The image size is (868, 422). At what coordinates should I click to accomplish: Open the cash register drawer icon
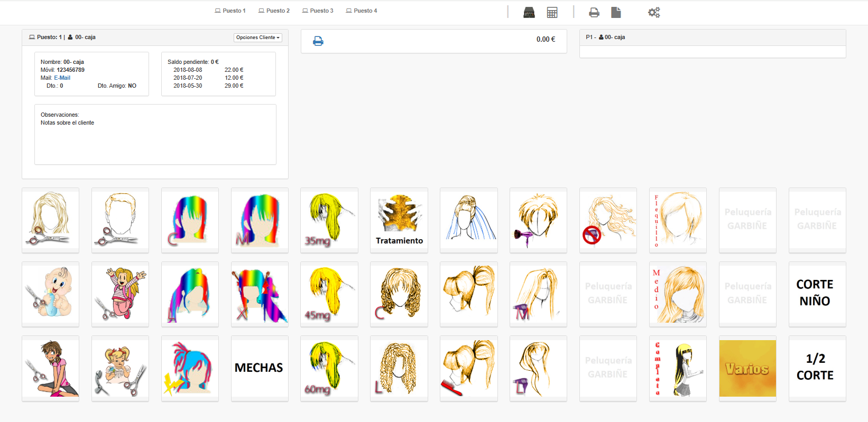(529, 13)
